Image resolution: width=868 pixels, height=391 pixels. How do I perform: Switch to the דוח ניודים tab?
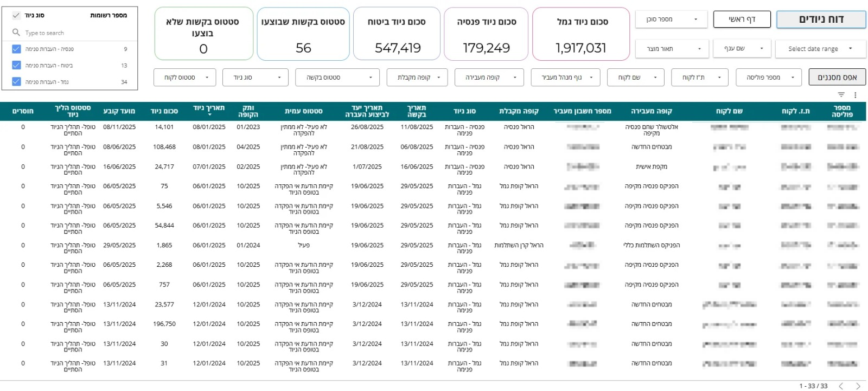(821, 20)
